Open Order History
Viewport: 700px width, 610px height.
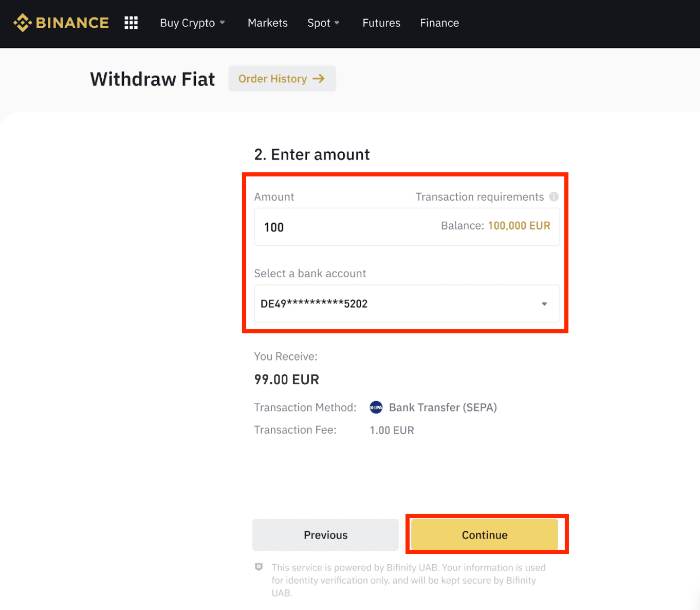(282, 79)
